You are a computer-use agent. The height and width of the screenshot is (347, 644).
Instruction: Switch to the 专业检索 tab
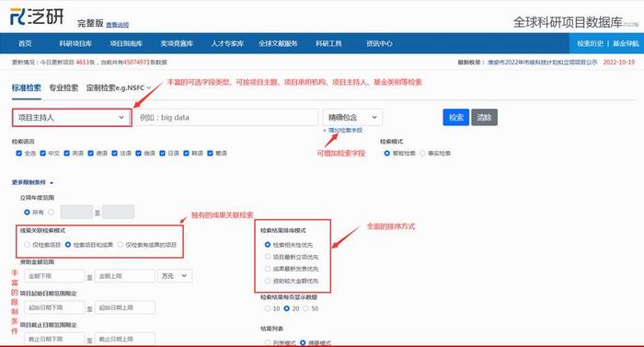coord(63,87)
